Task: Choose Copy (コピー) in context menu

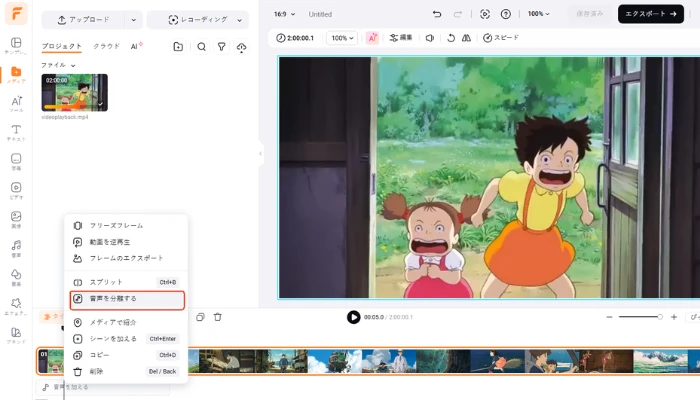Action: click(x=126, y=355)
